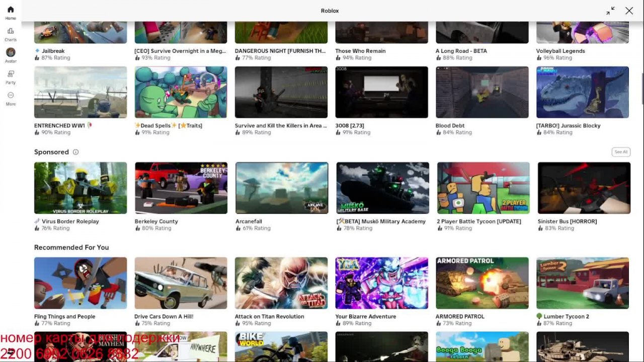
Task: Open the Lumber Tycoon 2 thumbnail
Action: [x=583, y=283]
